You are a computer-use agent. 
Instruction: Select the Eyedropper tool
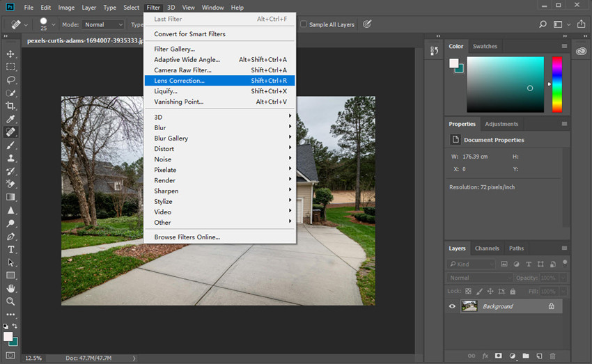(x=10, y=119)
